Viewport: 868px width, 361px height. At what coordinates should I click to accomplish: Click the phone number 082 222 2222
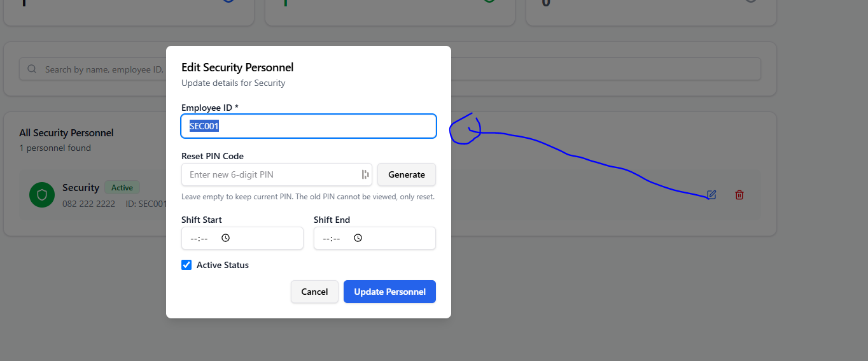(88, 204)
